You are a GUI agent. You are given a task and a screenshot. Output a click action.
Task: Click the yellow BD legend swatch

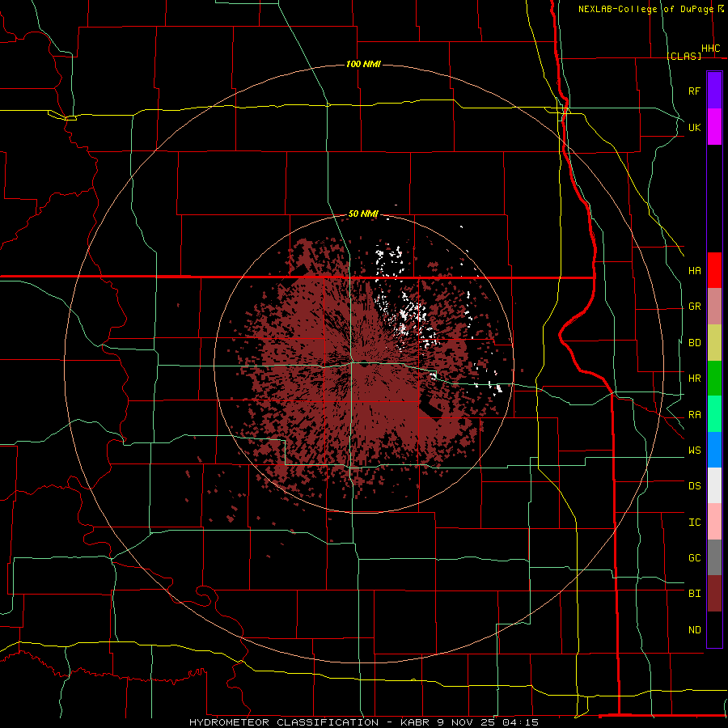[x=714, y=343]
